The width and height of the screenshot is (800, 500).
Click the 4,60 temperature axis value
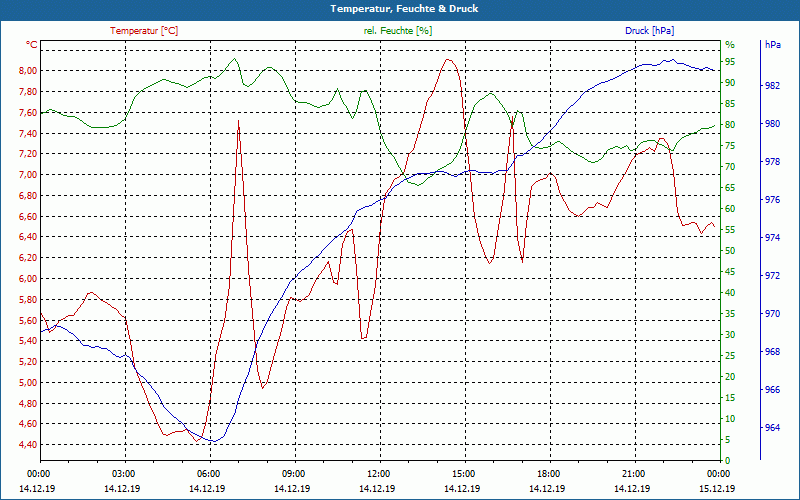point(29,423)
